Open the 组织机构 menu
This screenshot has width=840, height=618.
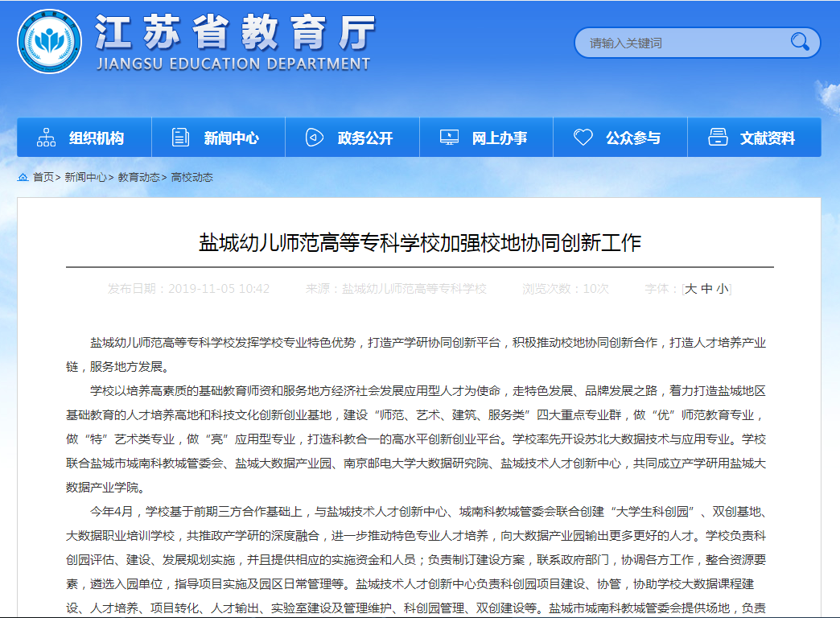(x=97, y=138)
